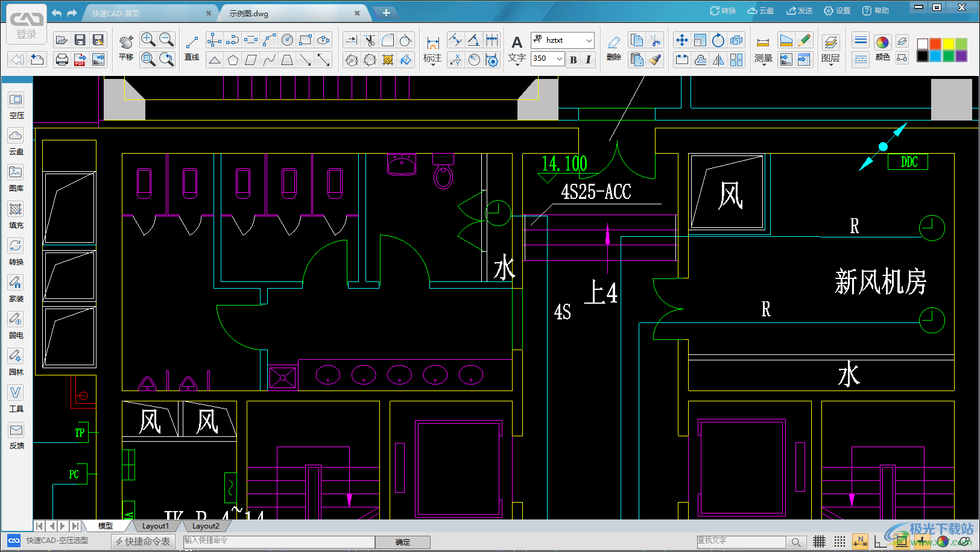
Task: Switch to the Layout2 tab
Action: [206, 526]
